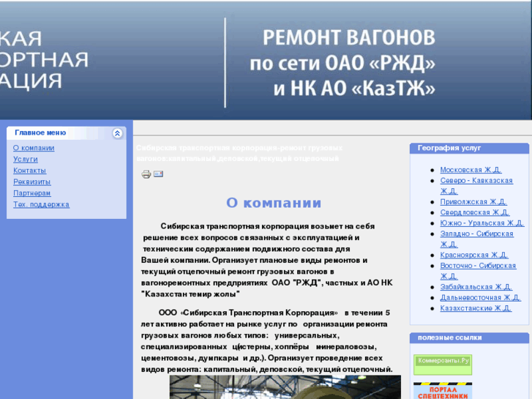Click the email this page icon
This screenshot has height=399, width=532.
pos(159,174)
